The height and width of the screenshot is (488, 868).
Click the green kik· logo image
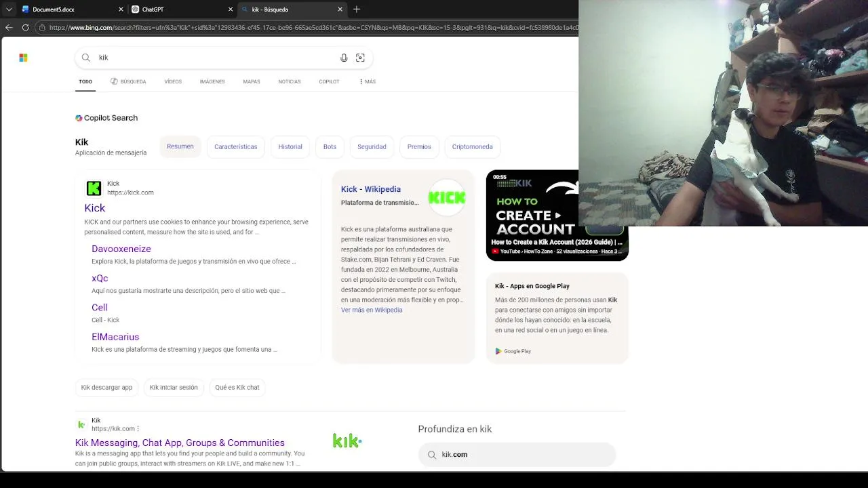tap(347, 441)
